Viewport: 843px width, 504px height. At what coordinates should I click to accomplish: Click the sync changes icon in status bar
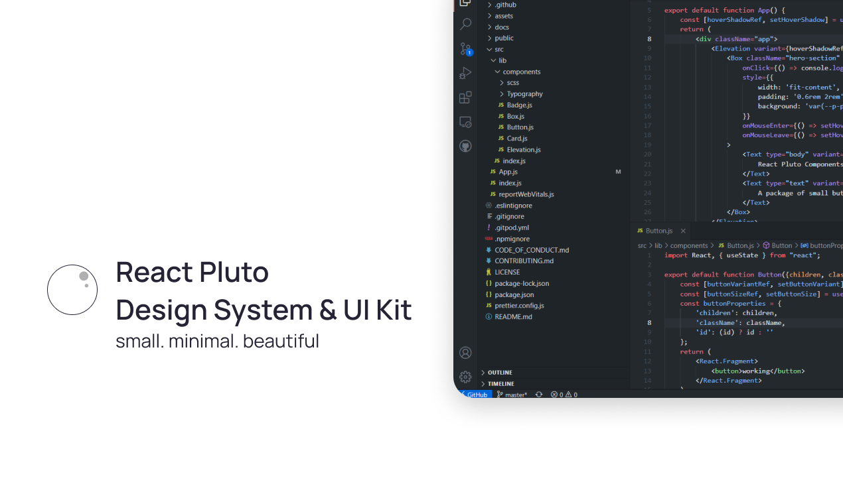(538, 395)
